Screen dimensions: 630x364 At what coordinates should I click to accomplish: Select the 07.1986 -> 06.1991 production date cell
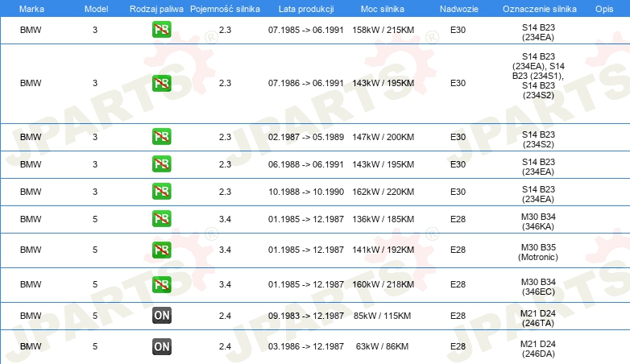click(x=306, y=83)
